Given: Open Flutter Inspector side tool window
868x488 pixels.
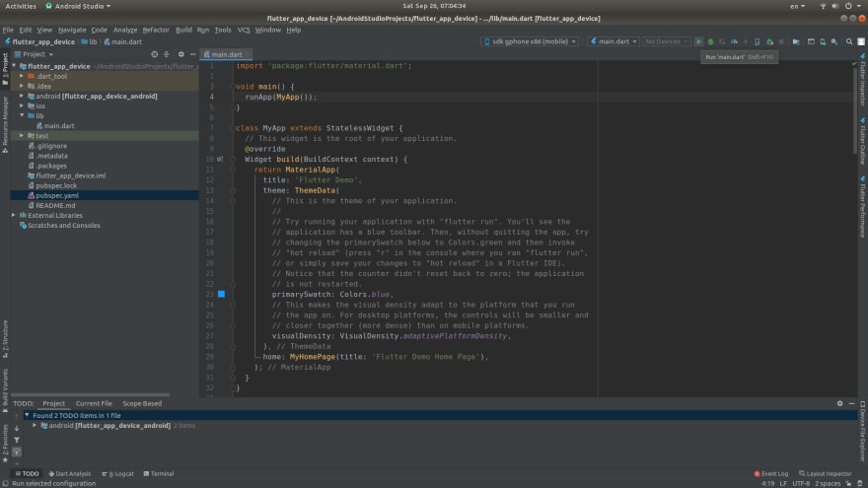Looking at the screenshot, I should (x=862, y=80).
